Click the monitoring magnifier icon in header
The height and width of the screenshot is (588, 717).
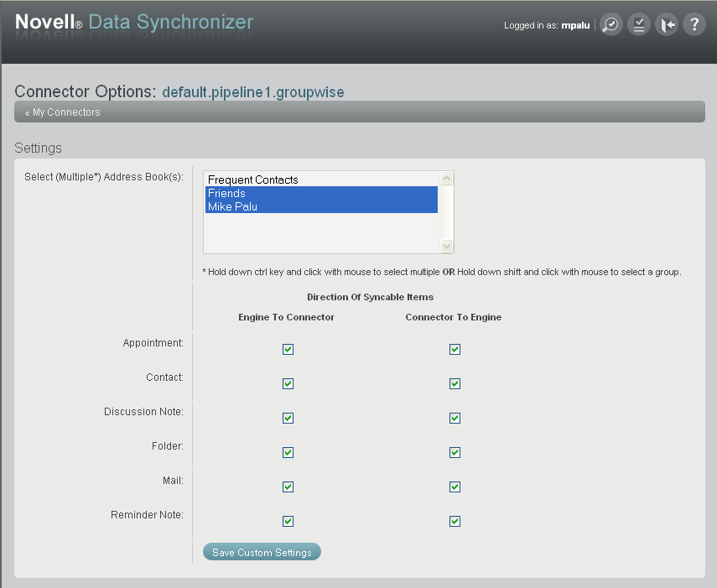(x=610, y=24)
